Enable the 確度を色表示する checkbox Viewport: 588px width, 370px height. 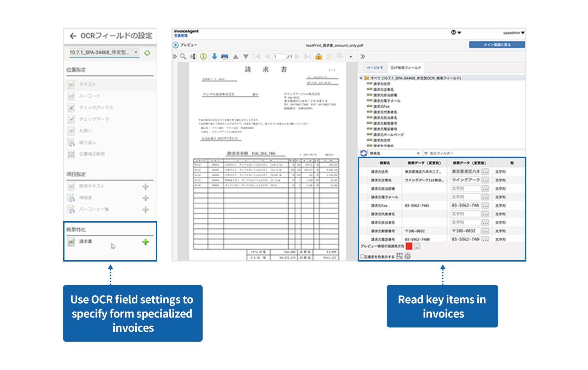pos(362,256)
